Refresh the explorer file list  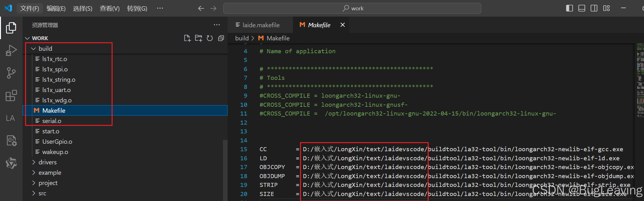click(x=210, y=38)
